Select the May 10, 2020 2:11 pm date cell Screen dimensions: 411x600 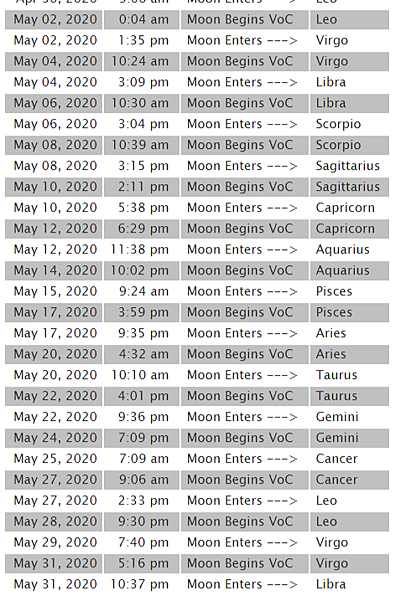coord(54,187)
